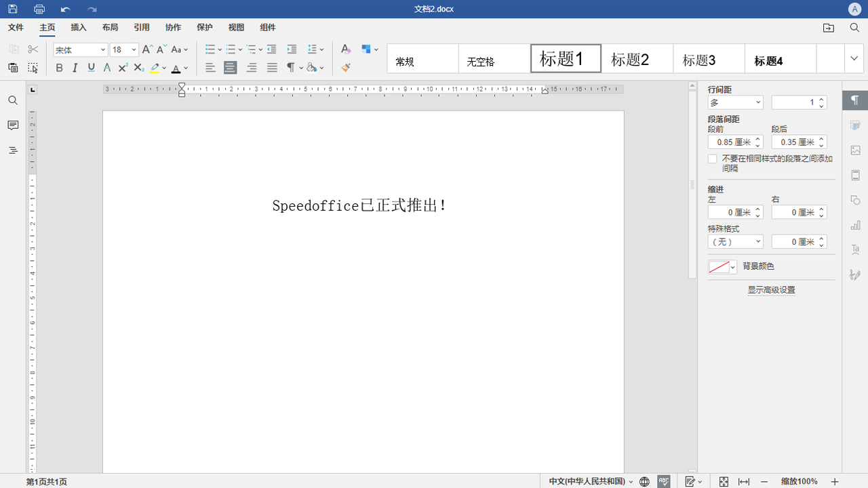Open the image settings panel
Viewport: 868px width, 488px height.
pyautogui.click(x=855, y=150)
